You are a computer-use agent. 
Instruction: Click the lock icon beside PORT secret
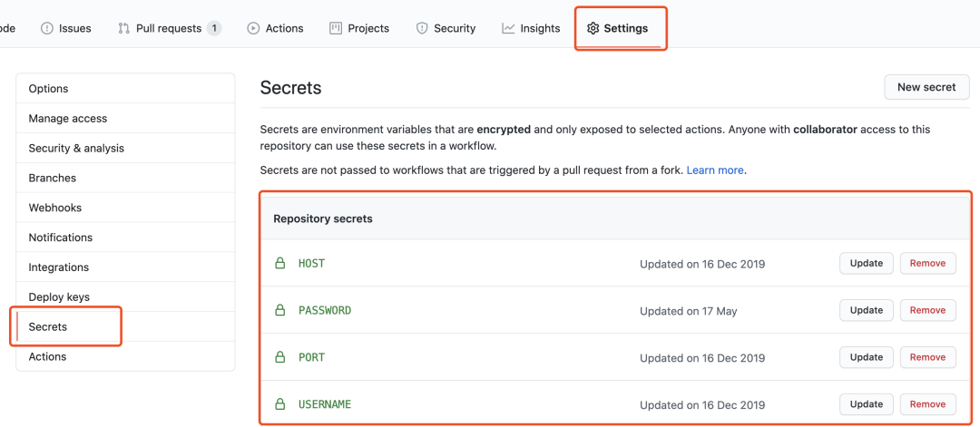click(x=280, y=357)
